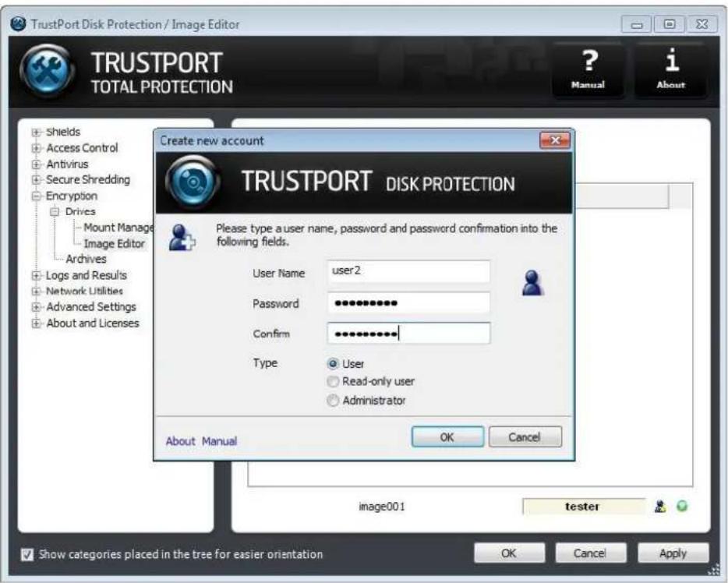Select the Administrator radio option
The image size is (728, 583).
pos(332,400)
